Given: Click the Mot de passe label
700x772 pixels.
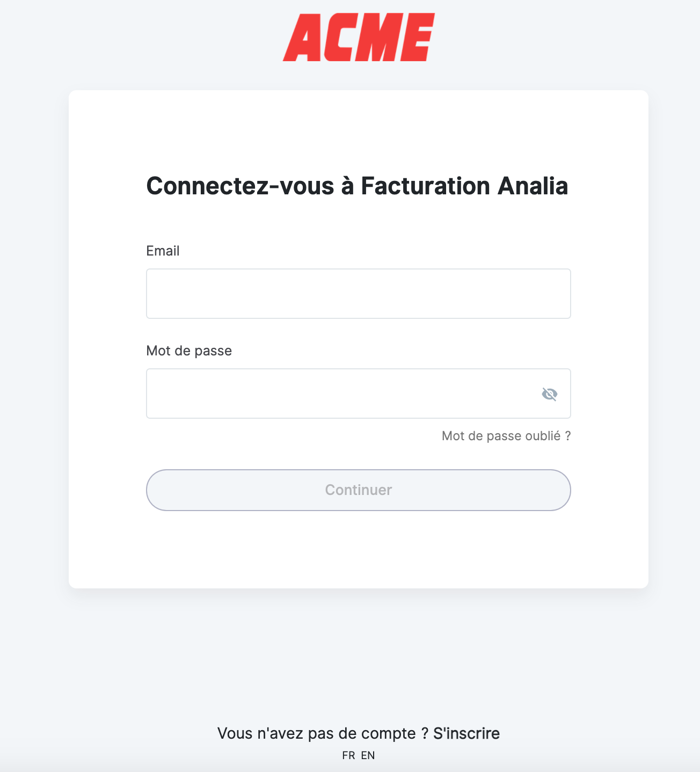Looking at the screenshot, I should [x=189, y=351].
